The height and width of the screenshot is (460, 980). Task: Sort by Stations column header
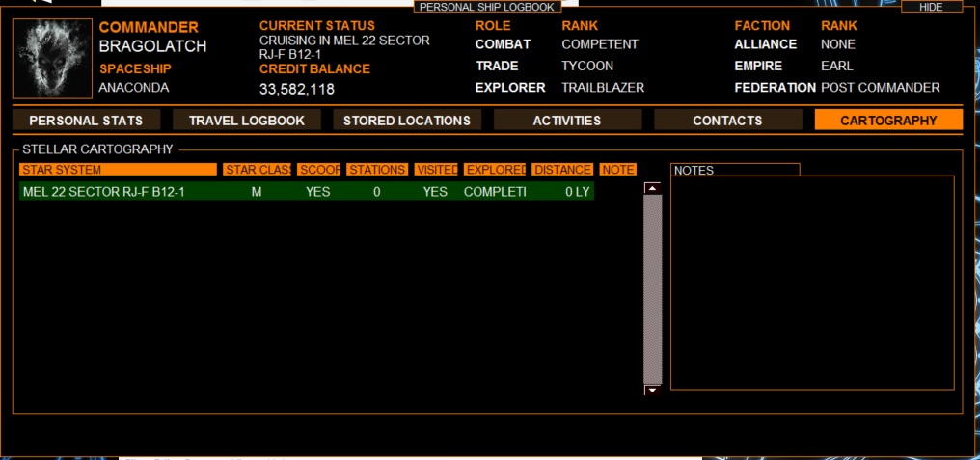pos(377,170)
